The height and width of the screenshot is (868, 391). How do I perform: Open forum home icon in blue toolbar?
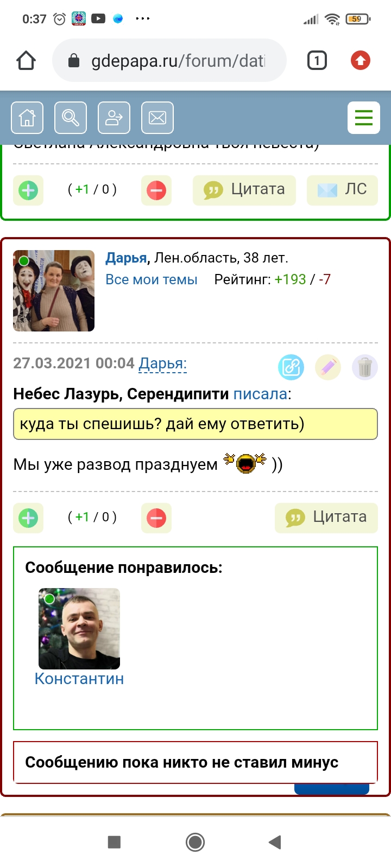pyautogui.click(x=27, y=118)
